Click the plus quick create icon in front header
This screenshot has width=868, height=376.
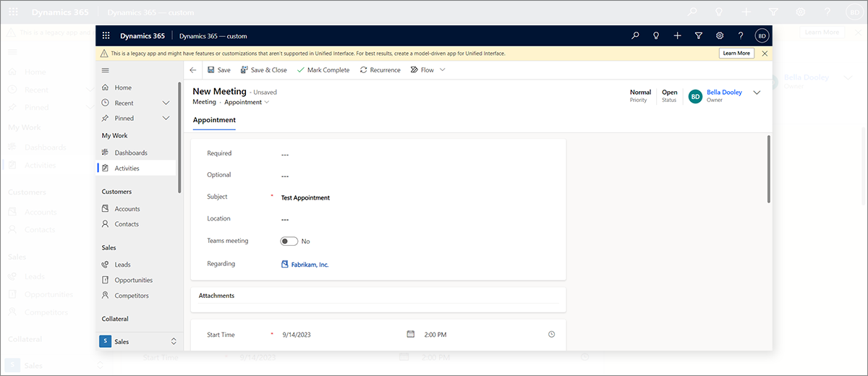coord(677,35)
